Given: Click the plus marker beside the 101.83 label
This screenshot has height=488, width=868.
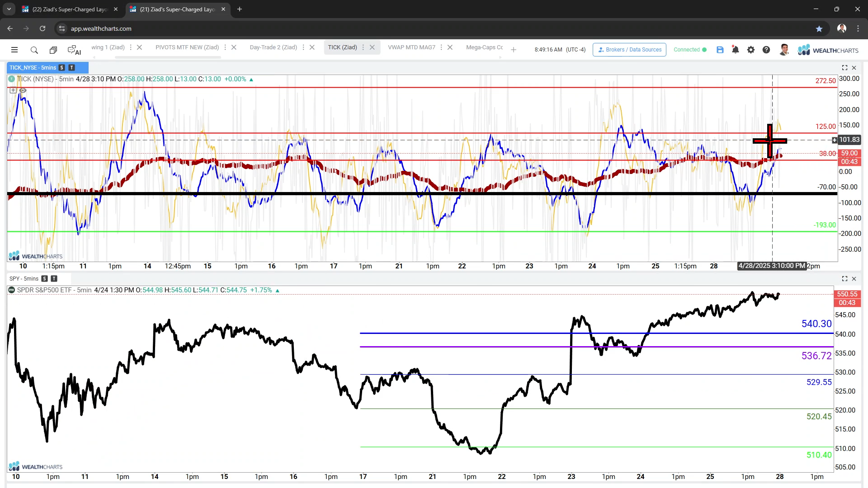Looking at the screenshot, I should point(835,140).
